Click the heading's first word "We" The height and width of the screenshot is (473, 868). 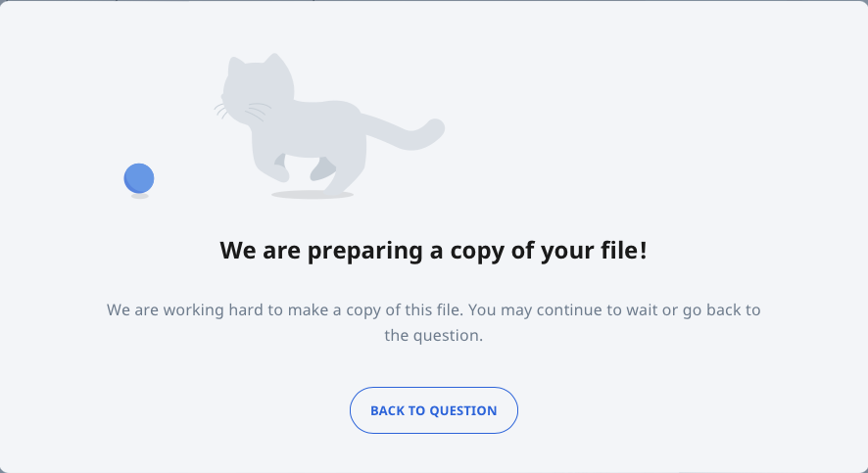point(238,250)
